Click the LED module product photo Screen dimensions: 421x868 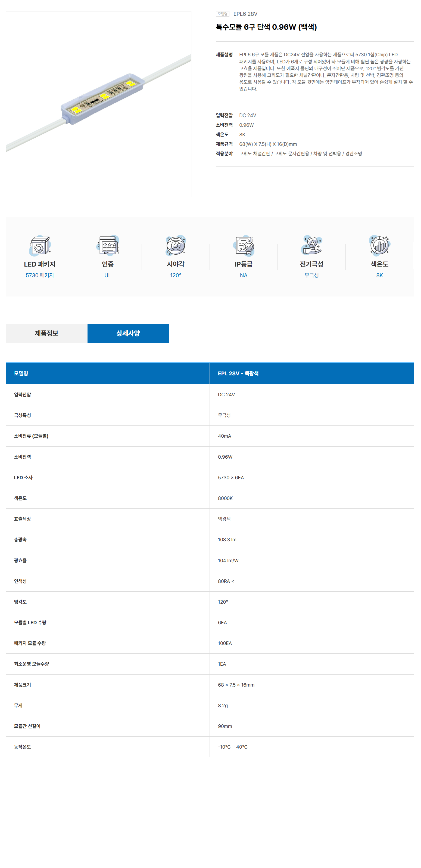(x=99, y=104)
